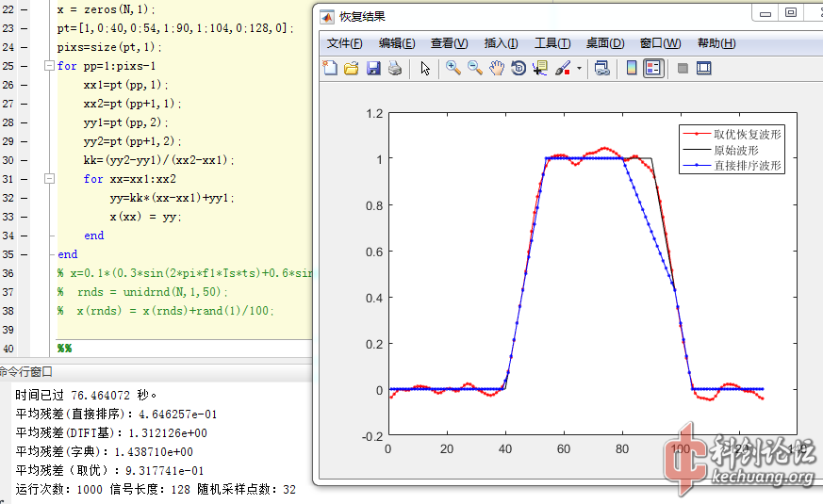Select the Pan hand tool

pyautogui.click(x=497, y=68)
